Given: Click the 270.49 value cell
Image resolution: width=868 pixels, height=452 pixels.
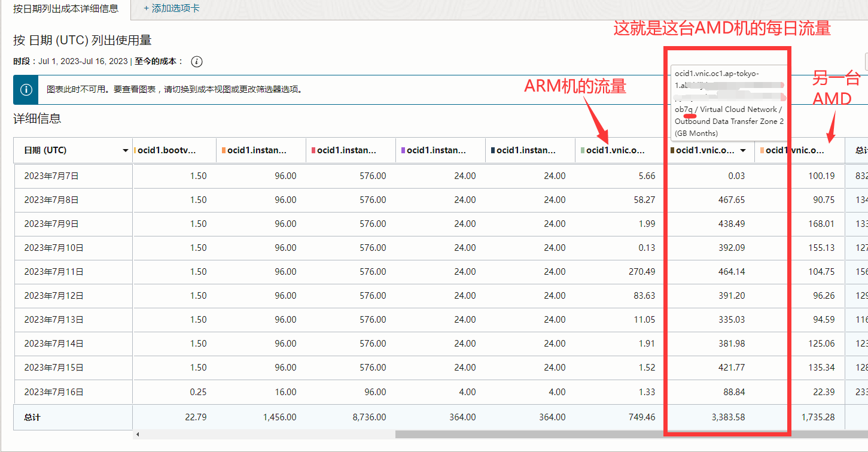Looking at the screenshot, I should click(642, 272).
